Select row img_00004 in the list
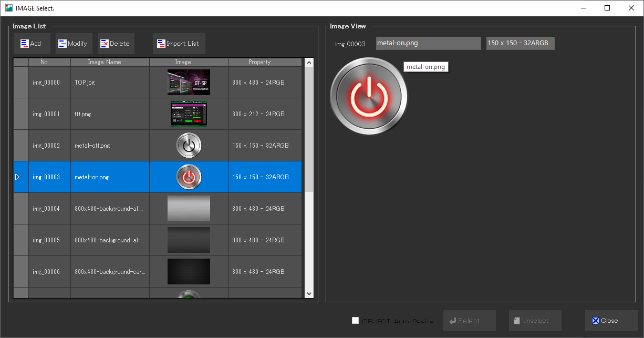The height and width of the screenshot is (338, 644). pos(46,209)
